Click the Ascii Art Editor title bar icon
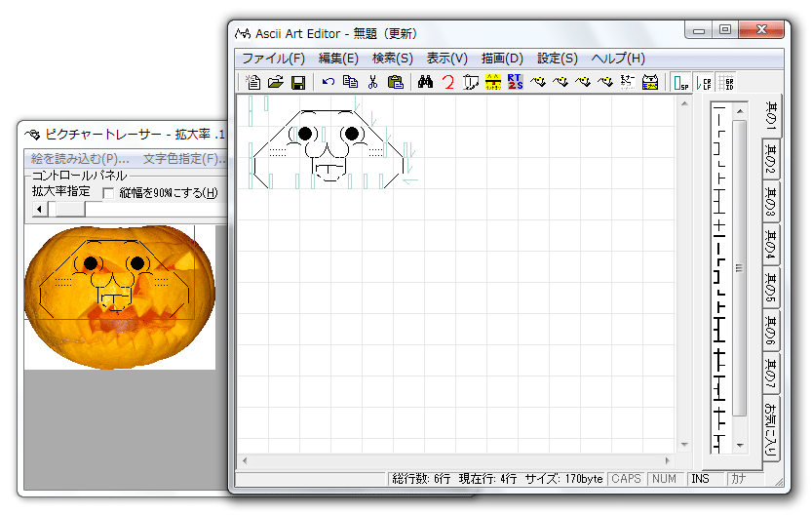This screenshot has width=812, height=515. coord(243,34)
